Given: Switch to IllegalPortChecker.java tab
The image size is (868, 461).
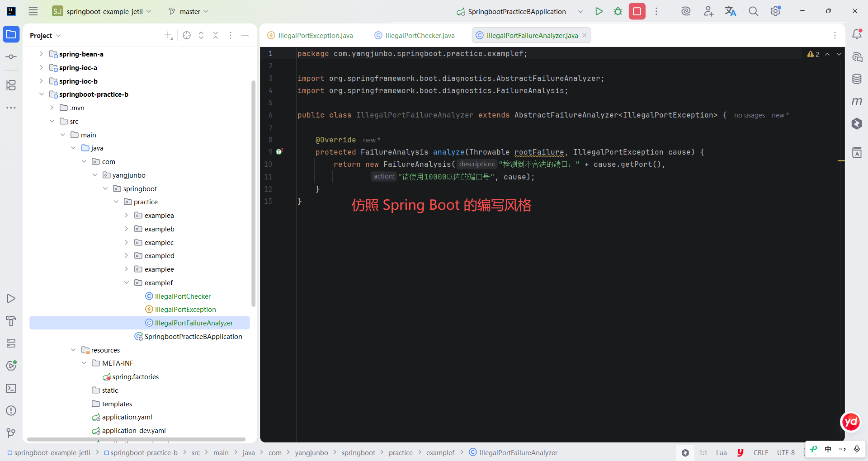Looking at the screenshot, I should [x=415, y=35].
